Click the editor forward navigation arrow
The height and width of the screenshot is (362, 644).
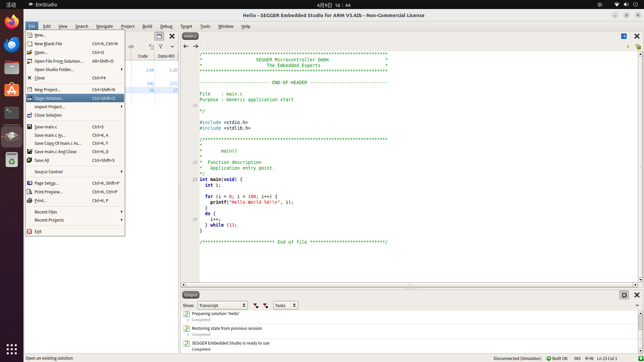click(x=196, y=46)
